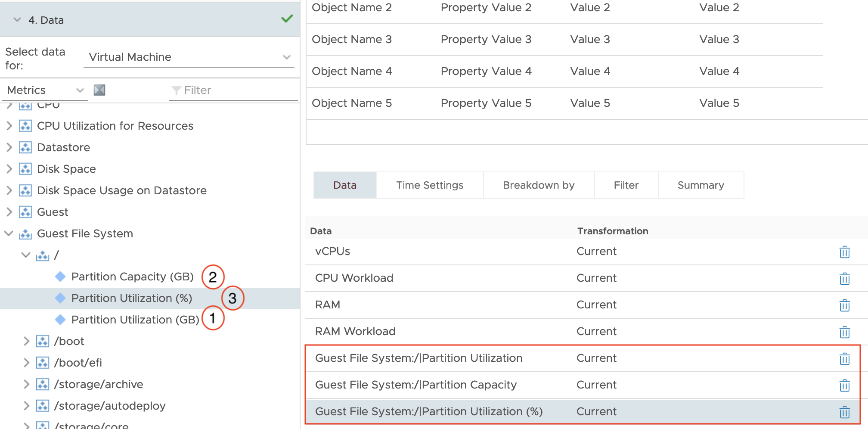Image resolution: width=868 pixels, height=429 pixels.
Task: Click the /boot partition group icon
Action: point(43,341)
